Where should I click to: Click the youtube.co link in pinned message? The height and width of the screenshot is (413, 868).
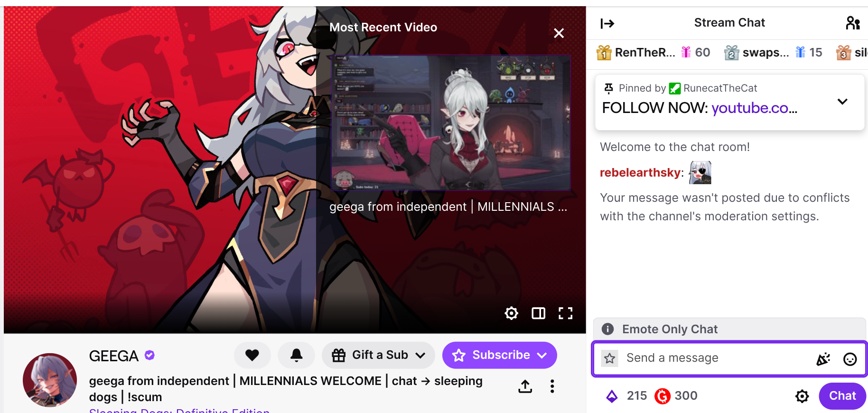click(x=754, y=108)
